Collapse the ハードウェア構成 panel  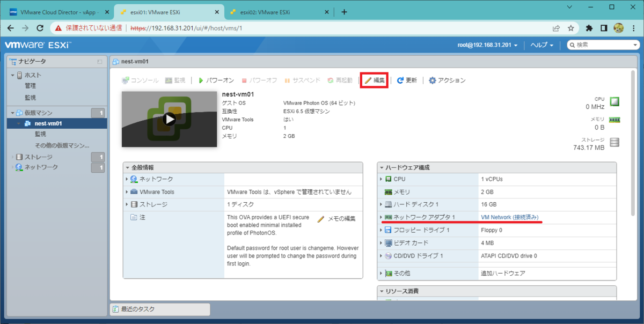pyautogui.click(x=382, y=167)
